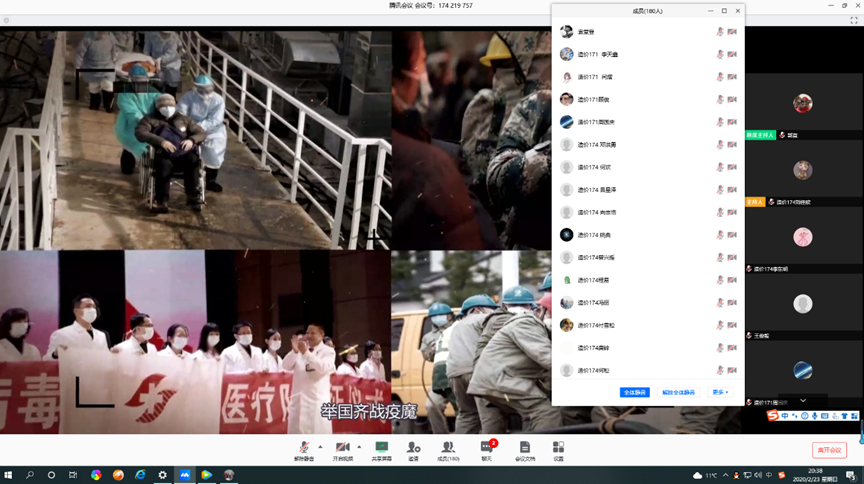
Task: Open Windows taskbar search
Action: tap(30, 475)
